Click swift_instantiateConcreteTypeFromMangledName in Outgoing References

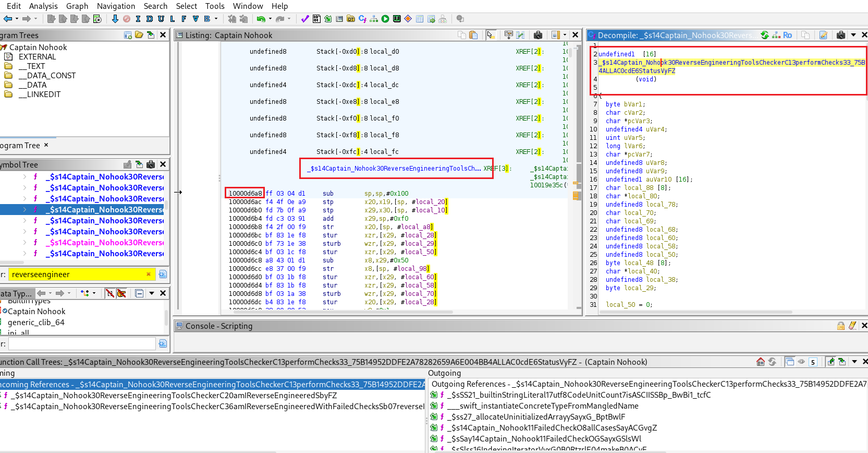point(542,406)
